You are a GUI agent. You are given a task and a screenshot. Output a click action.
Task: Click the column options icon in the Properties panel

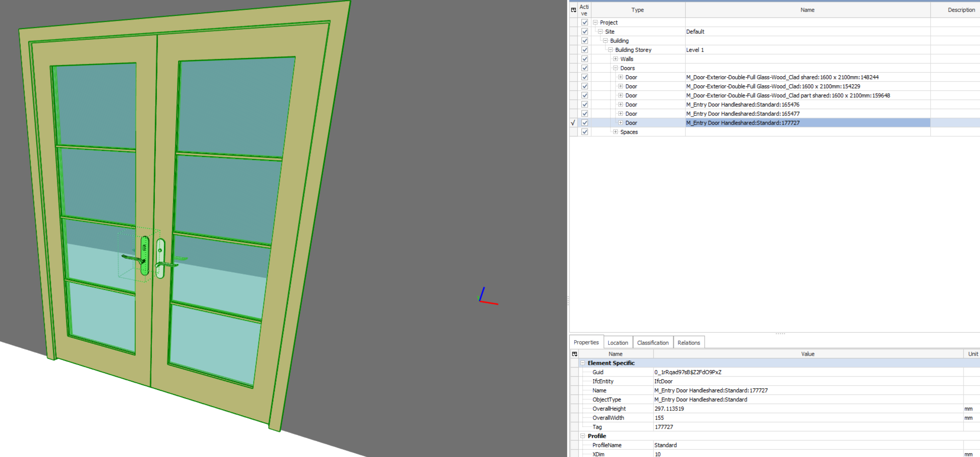tap(574, 354)
